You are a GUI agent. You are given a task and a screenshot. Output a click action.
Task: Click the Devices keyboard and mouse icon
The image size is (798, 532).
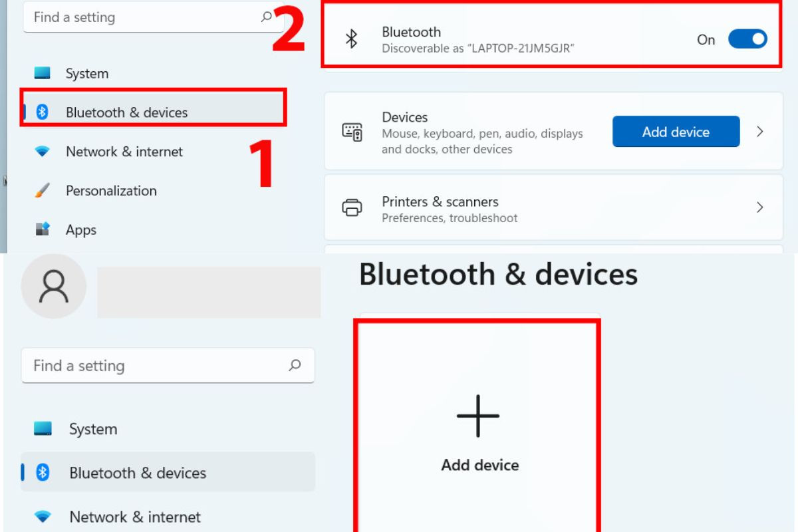352,132
